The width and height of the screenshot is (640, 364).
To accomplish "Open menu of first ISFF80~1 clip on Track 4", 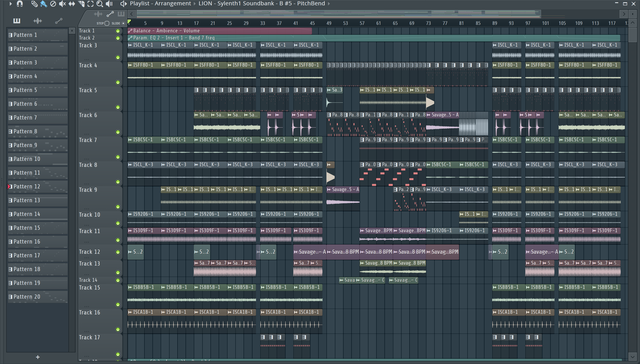I will coord(130,65).
